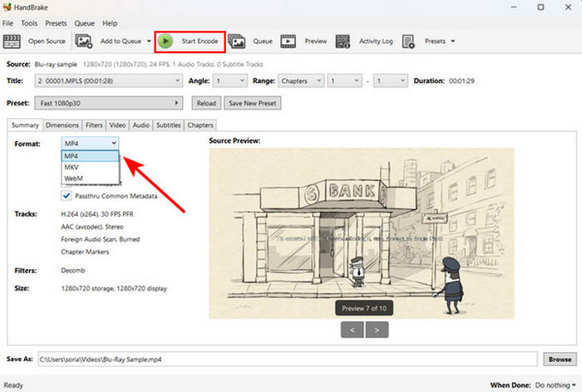Image resolution: width=582 pixels, height=392 pixels.
Task: Click the HandBrake app logo in title bar
Action: (7, 7)
